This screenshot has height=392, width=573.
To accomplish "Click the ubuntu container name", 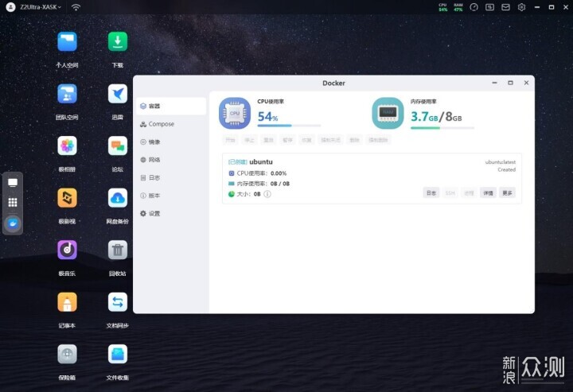I will [x=261, y=161].
